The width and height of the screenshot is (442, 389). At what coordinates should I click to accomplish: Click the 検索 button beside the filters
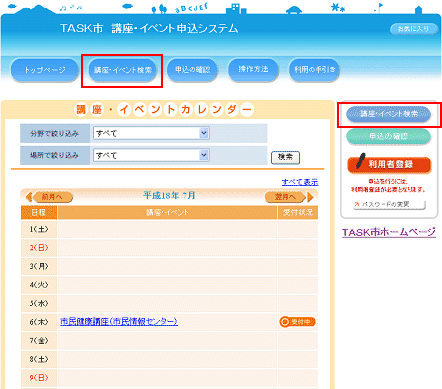[x=285, y=157]
